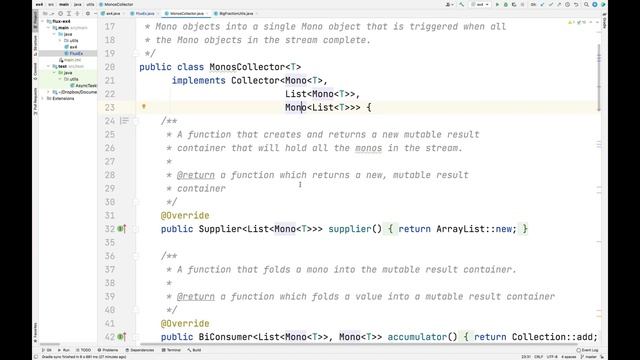Screen dimensions: 640x360
Task: Toggle the Favorites tool window side tab
Action: pyautogui.click(x=36, y=331)
